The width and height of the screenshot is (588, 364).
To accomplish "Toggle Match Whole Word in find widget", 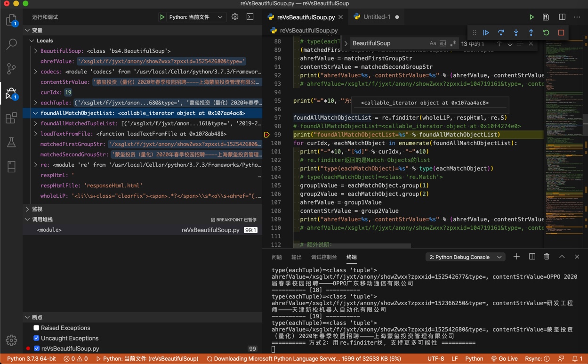I will (x=443, y=43).
